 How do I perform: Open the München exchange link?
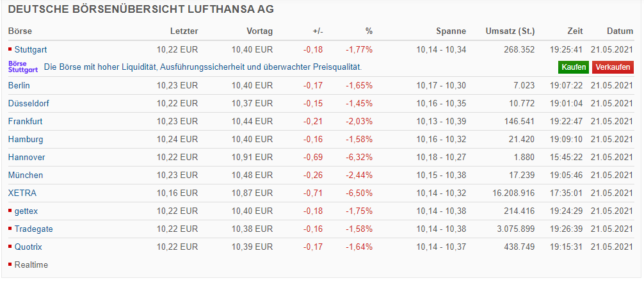point(26,175)
